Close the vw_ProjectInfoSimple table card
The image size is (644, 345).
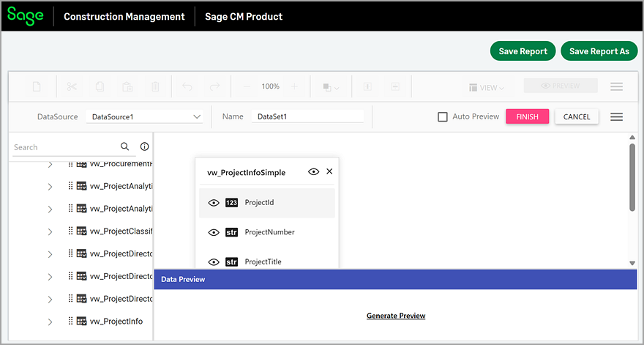pos(329,171)
